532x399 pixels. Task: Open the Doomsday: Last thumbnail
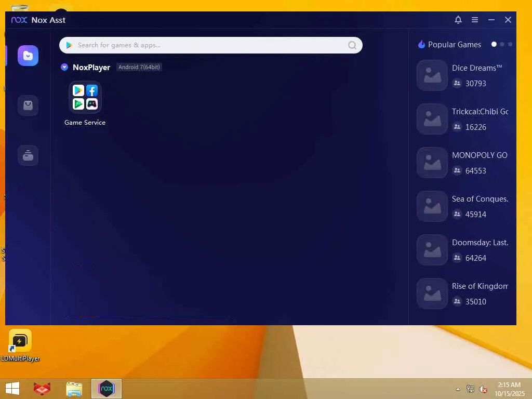pos(432,250)
